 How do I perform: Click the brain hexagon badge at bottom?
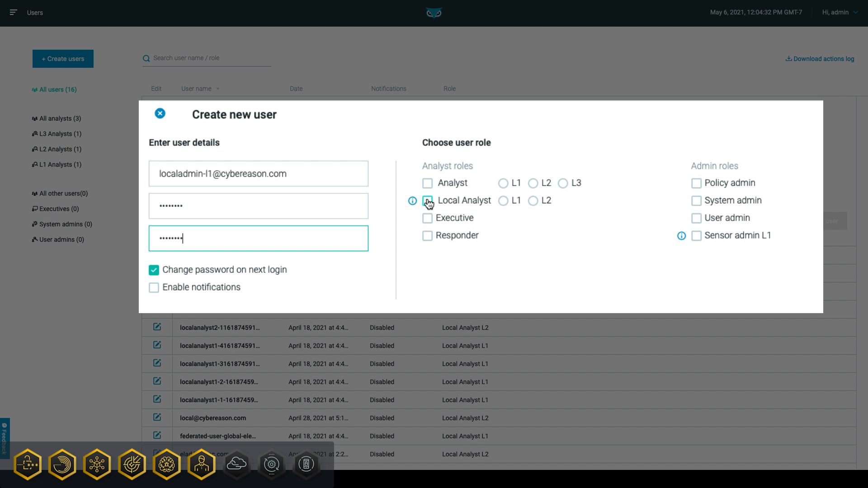pos(167,464)
